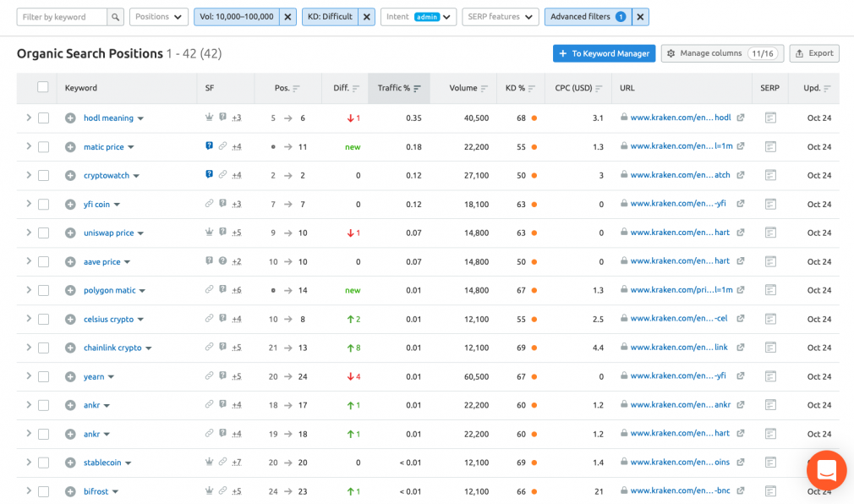The height and width of the screenshot is (504, 854).
Task: Click the To Keyword Manager button
Action: click(x=604, y=53)
